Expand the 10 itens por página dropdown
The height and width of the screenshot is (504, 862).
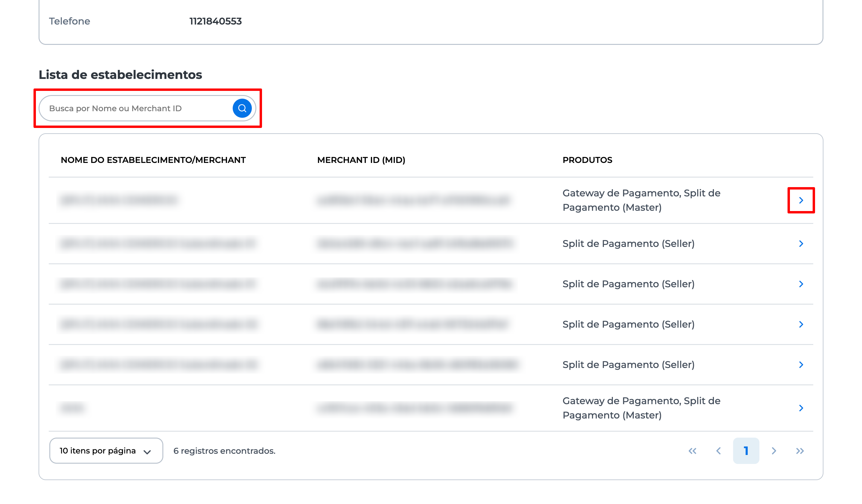(106, 451)
